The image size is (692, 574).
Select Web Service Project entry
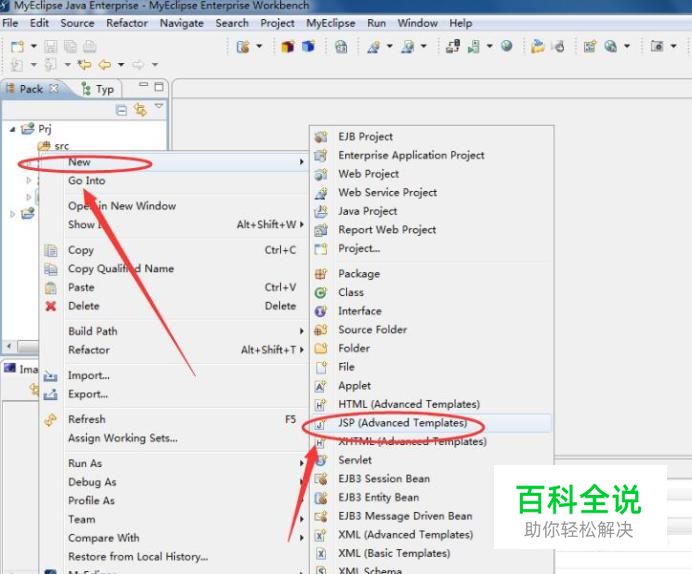tap(432, 192)
